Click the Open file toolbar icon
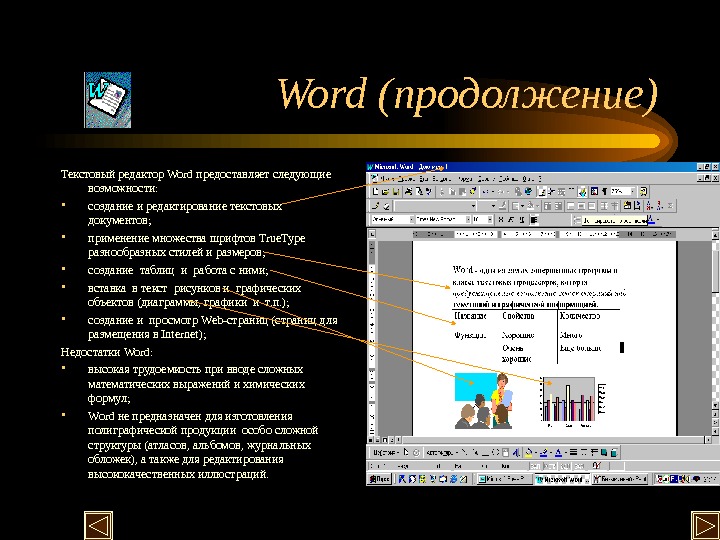 385,192
